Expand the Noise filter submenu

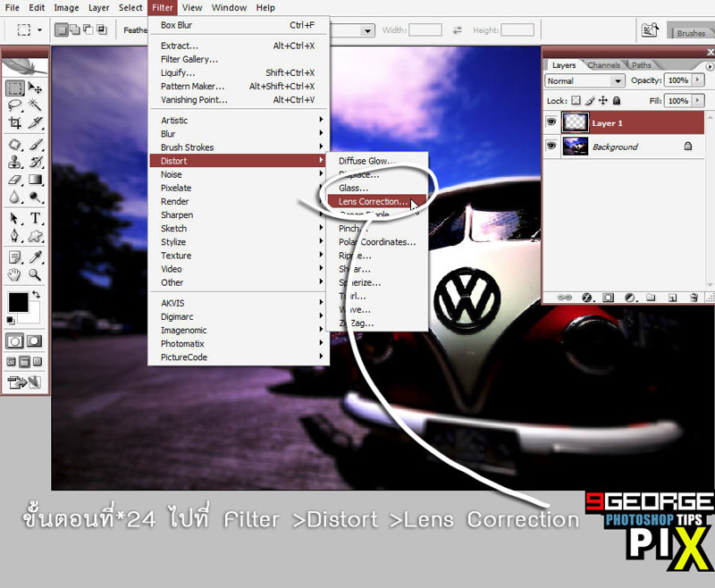(x=237, y=174)
